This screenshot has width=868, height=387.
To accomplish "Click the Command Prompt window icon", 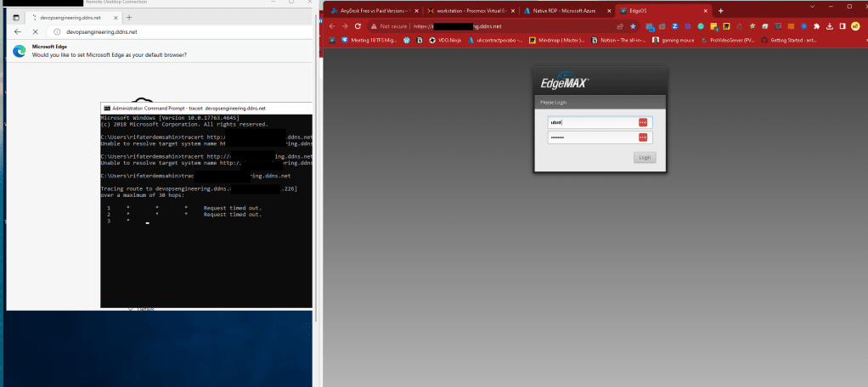I will [x=107, y=109].
